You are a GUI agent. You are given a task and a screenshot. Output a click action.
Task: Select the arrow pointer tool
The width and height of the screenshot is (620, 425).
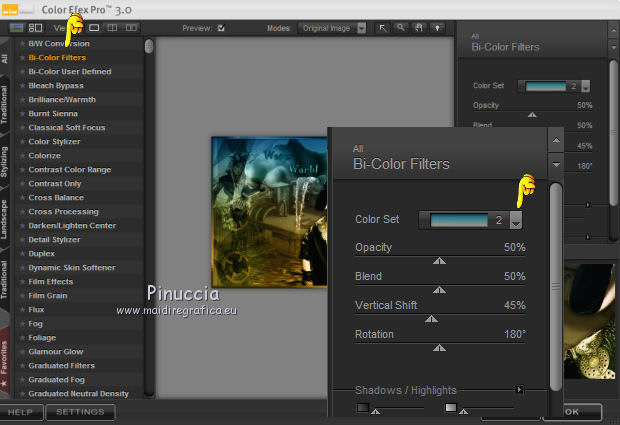(x=383, y=28)
